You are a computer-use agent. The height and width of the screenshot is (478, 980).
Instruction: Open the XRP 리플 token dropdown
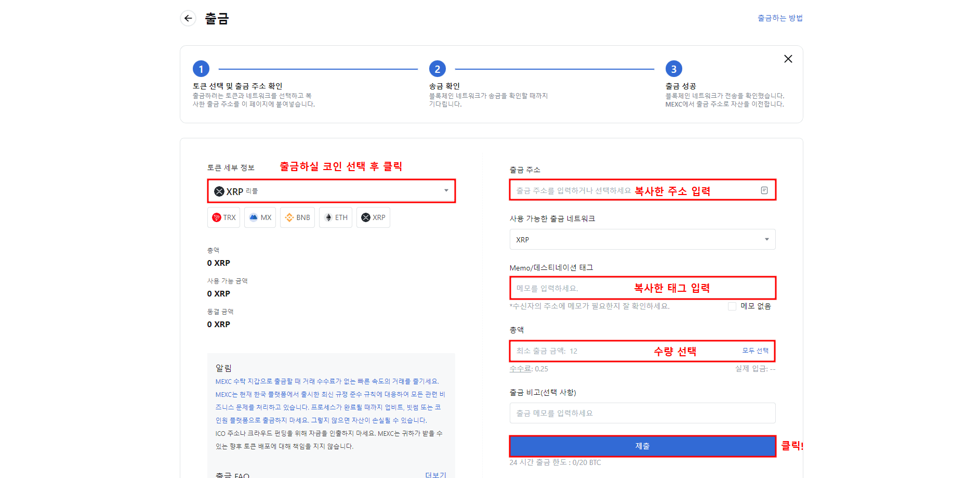tap(445, 191)
